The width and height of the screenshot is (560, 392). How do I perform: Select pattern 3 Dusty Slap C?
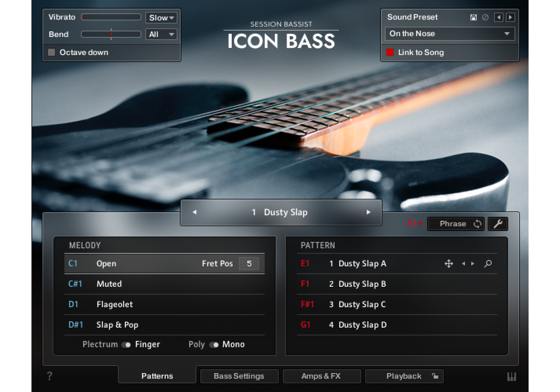tap(397, 304)
